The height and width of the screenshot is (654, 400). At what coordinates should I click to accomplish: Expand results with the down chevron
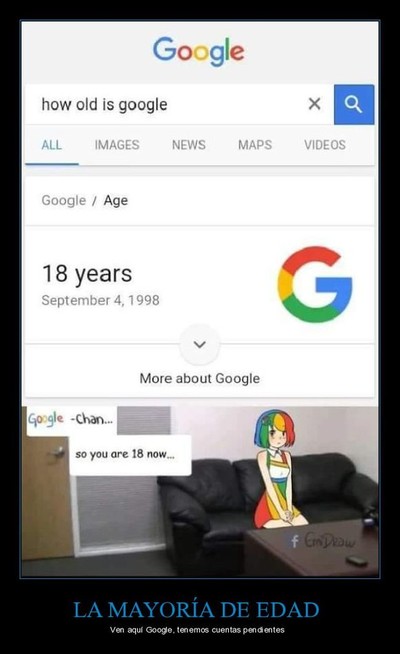[200, 345]
